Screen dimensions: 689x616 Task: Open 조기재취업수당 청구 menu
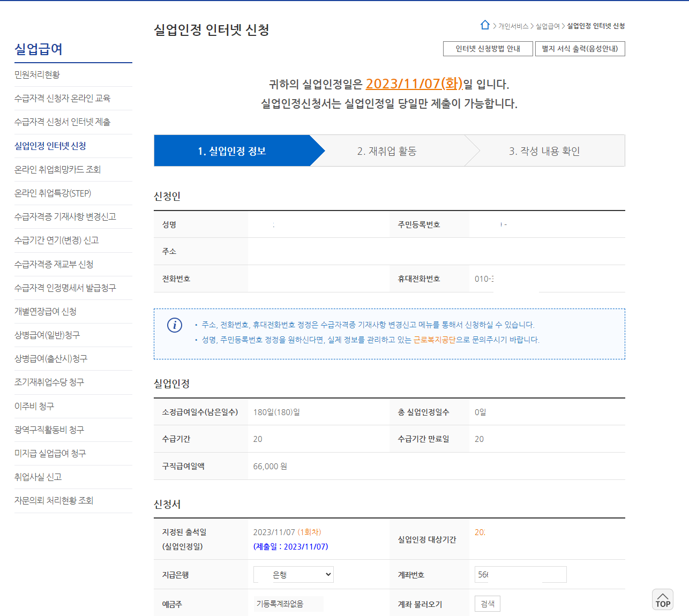pyautogui.click(x=49, y=382)
